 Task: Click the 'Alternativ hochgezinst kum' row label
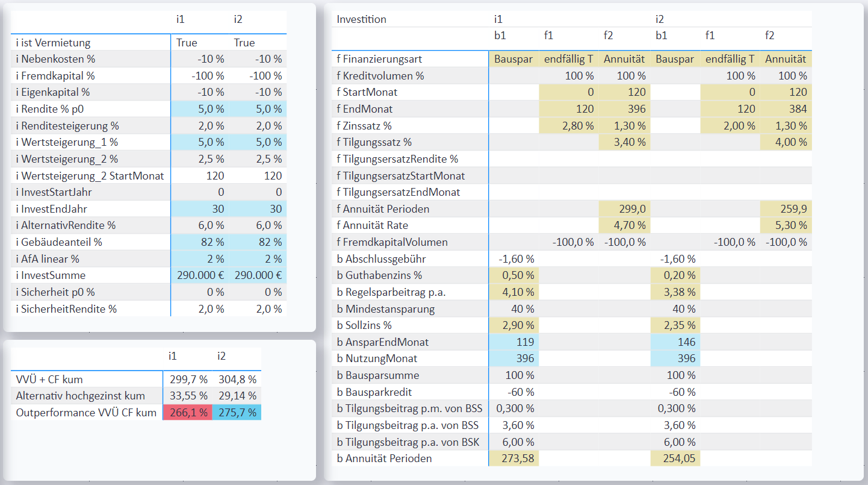tap(81, 396)
